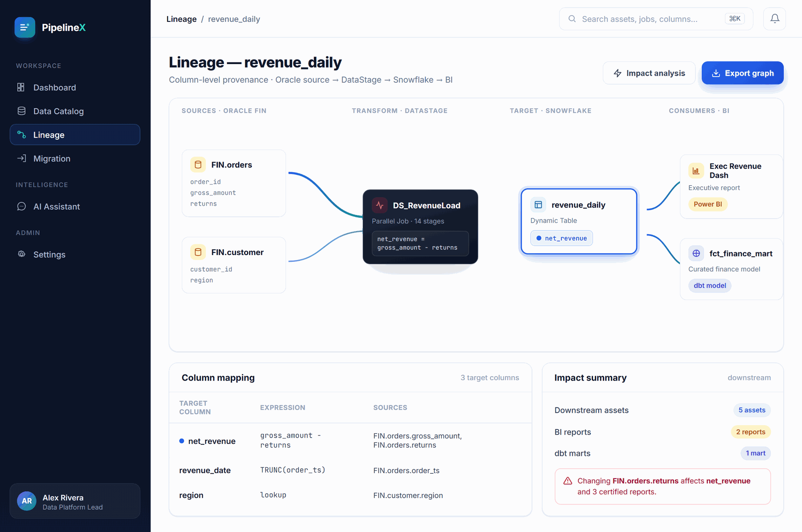Click the region target column row
802x532 pixels.
(350, 495)
